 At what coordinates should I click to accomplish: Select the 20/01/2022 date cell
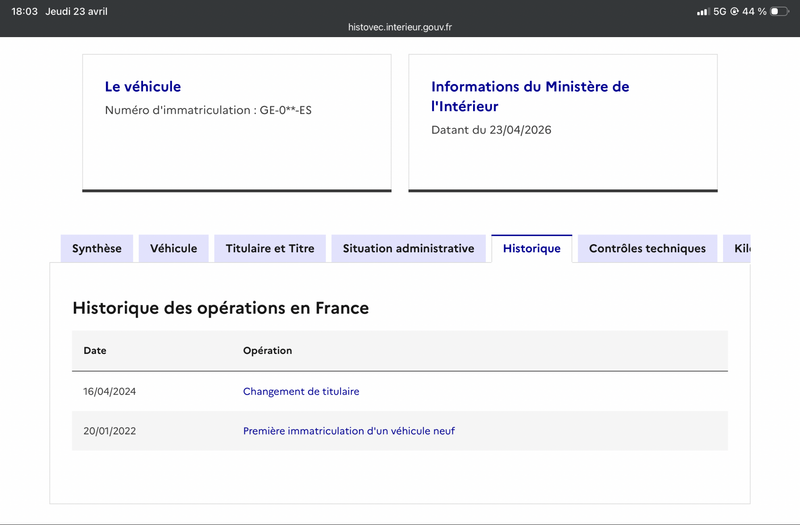click(109, 431)
